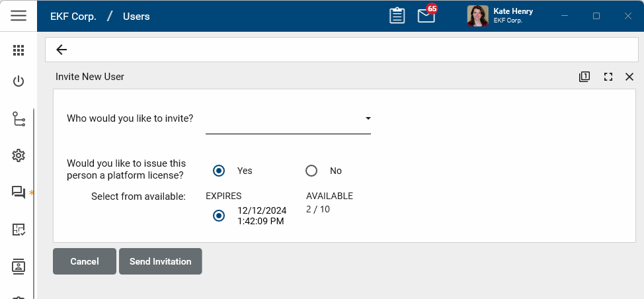Select Yes to issue platform license
The height and width of the screenshot is (299, 644).
click(x=219, y=171)
